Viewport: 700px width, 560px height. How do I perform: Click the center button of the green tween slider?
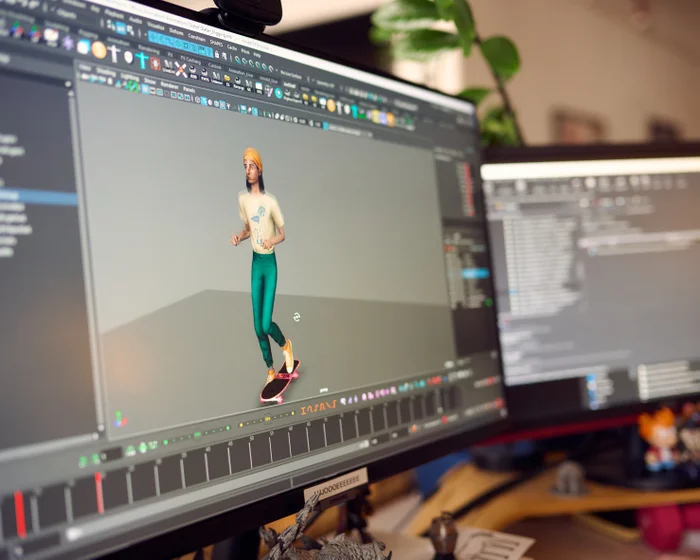point(197,435)
